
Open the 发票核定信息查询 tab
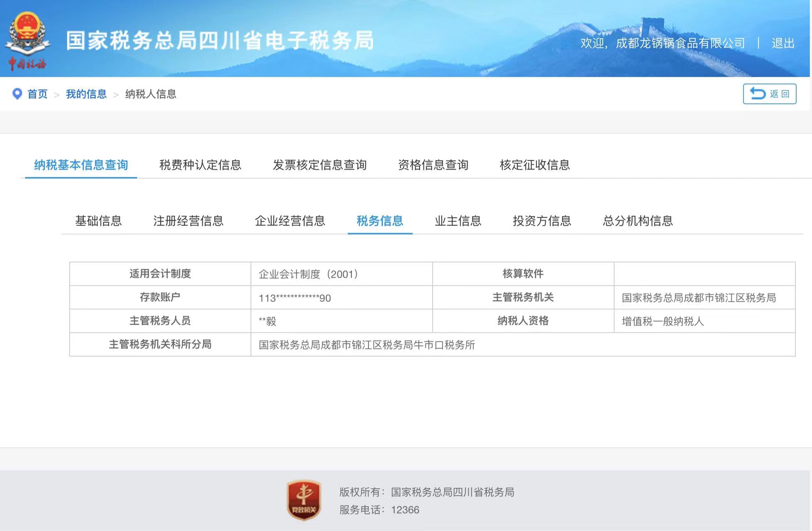pos(319,165)
